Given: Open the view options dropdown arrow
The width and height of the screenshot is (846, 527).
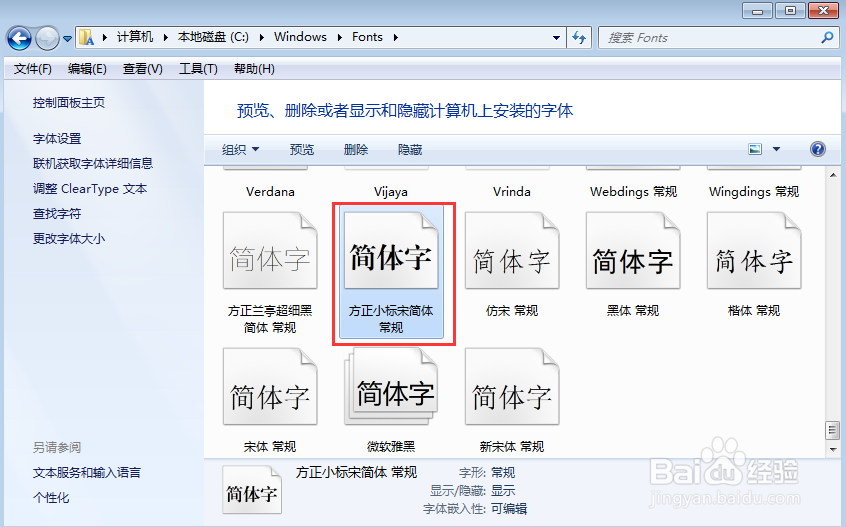Looking at the screenshot, I should coord(776,149).
